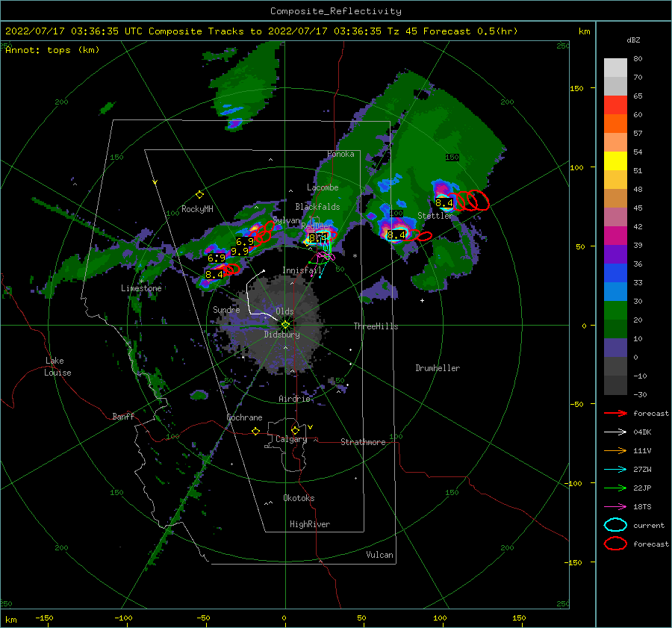Click the radar site diamond near Didsbury
Screen dimensions: 672x628
click(285, 325)
